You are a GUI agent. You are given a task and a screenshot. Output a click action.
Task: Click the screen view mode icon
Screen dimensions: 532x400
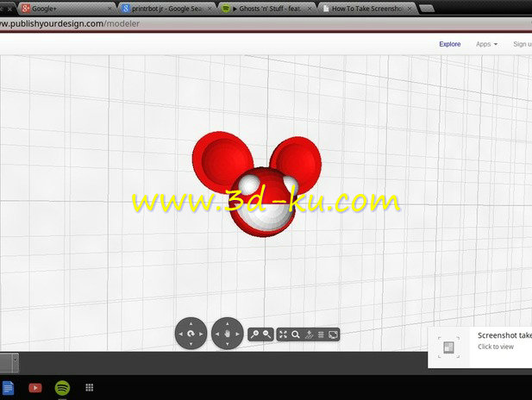click(333, 334)
